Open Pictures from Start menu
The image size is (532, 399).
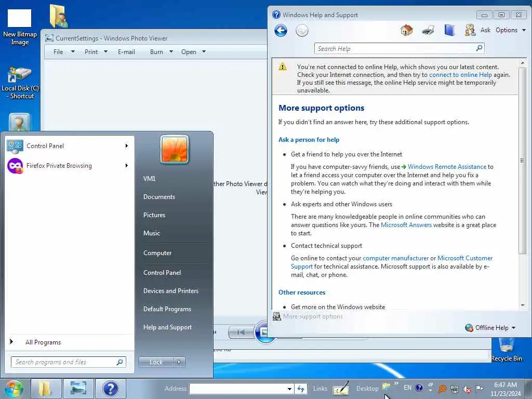pyautogui.click(x=154, y=215)
